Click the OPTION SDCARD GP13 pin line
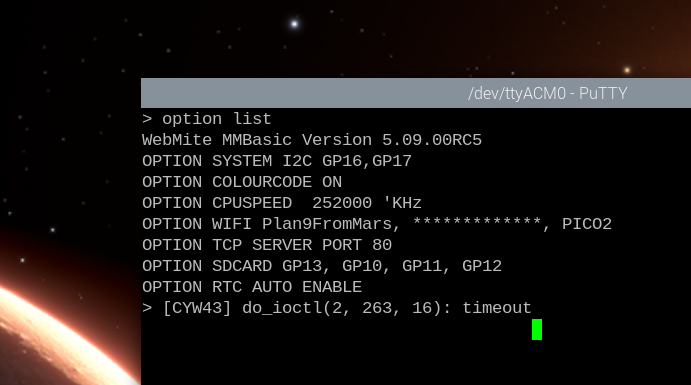The width and height of the screenshot is (691, 385). 322,266
